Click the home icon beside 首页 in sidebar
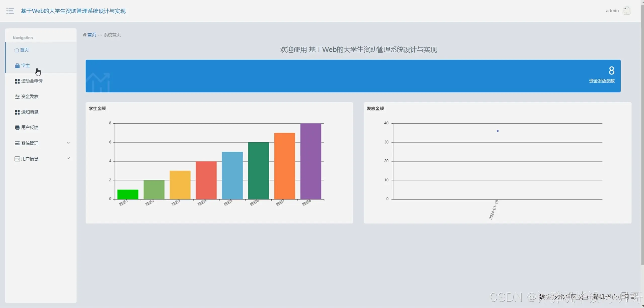The height and width of the screenshot is (308, 644). (17, 50)
